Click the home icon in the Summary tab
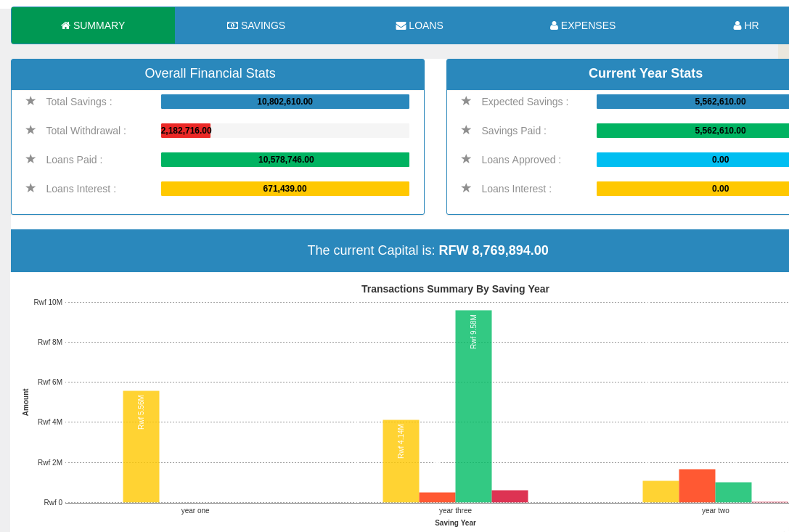Image resolution: width=789 pixels, height=532 pixels. (65, 25)
